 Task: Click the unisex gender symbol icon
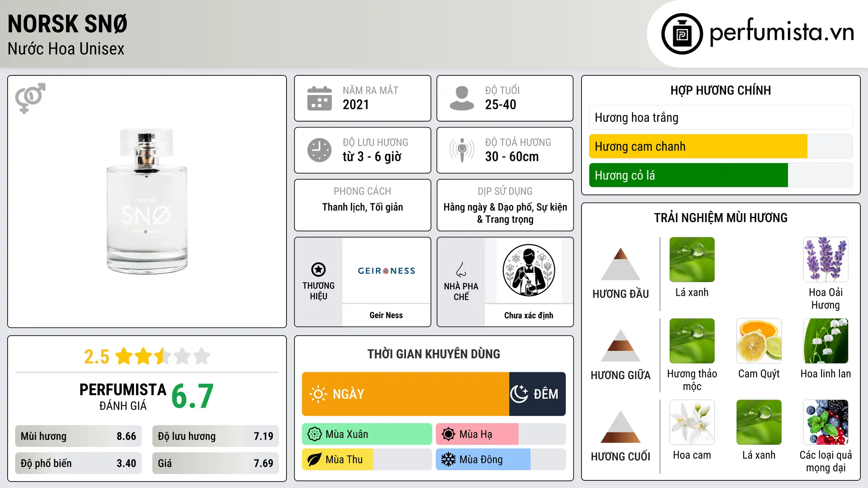point(30,98)
